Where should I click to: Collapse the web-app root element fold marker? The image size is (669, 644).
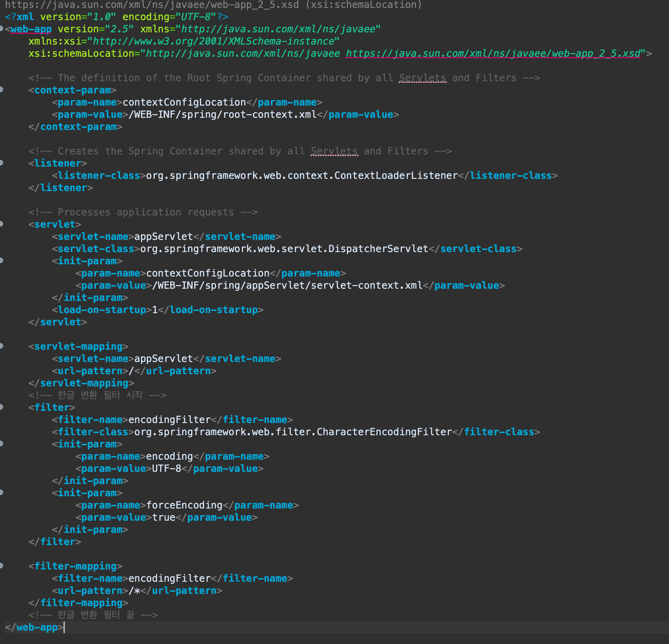[1, 29]
